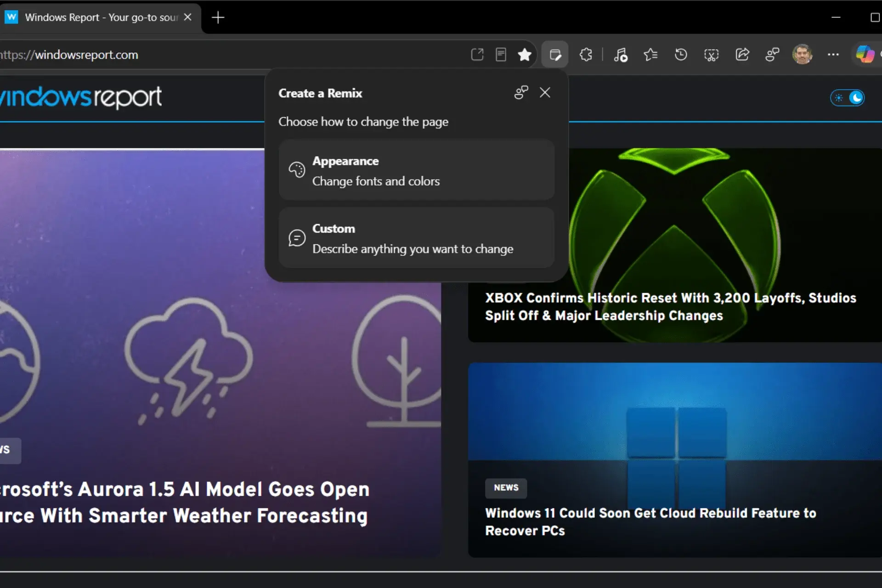Choose Custom remix option
882x588 pixels.
(x=417, y=238)
